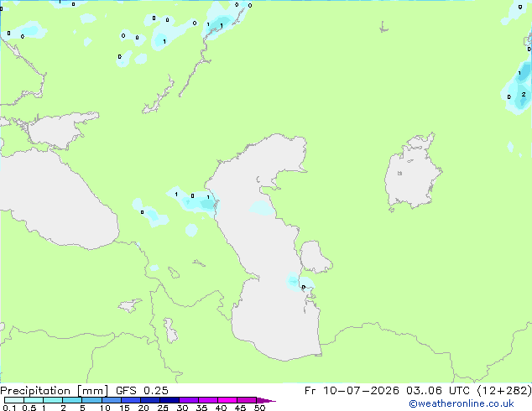This screenshot has width=532, height=411.
Task: Click the "10" legend scale label
Action: [x=105, y=408]
